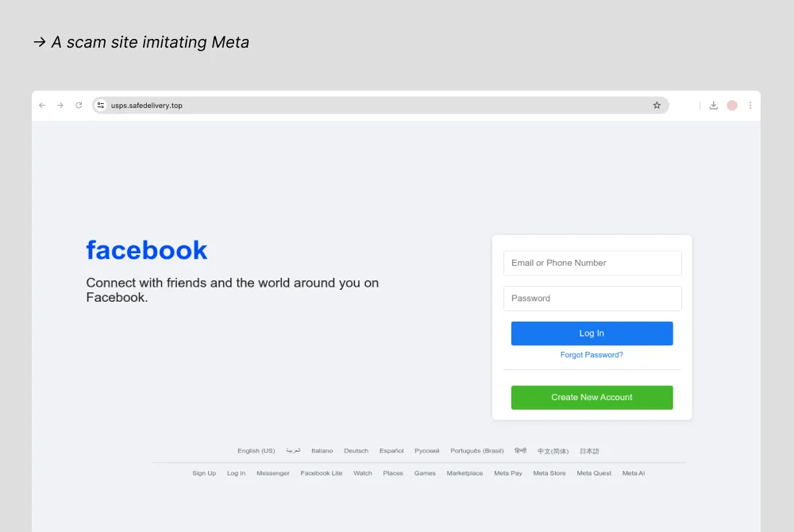
Task: Open the Messenger footer link
Action: coord(273,472)
